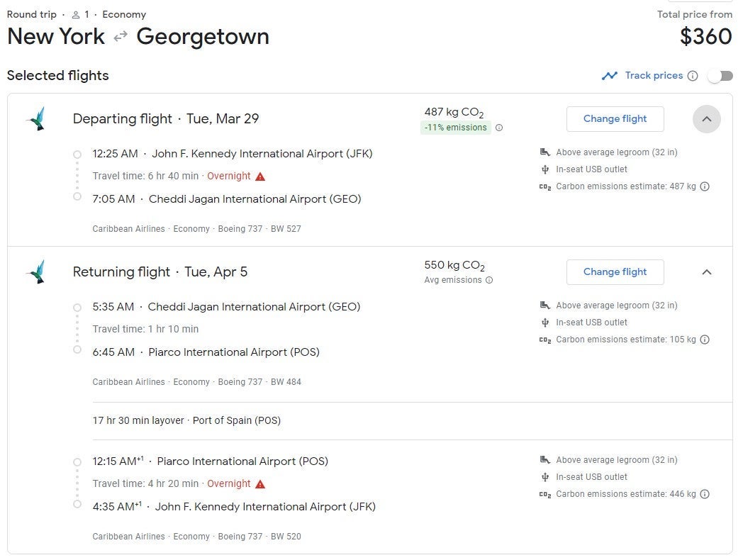Open the Avg emissions info icon
This screenshot has width=743, height=560.
(x=489, y=280)
